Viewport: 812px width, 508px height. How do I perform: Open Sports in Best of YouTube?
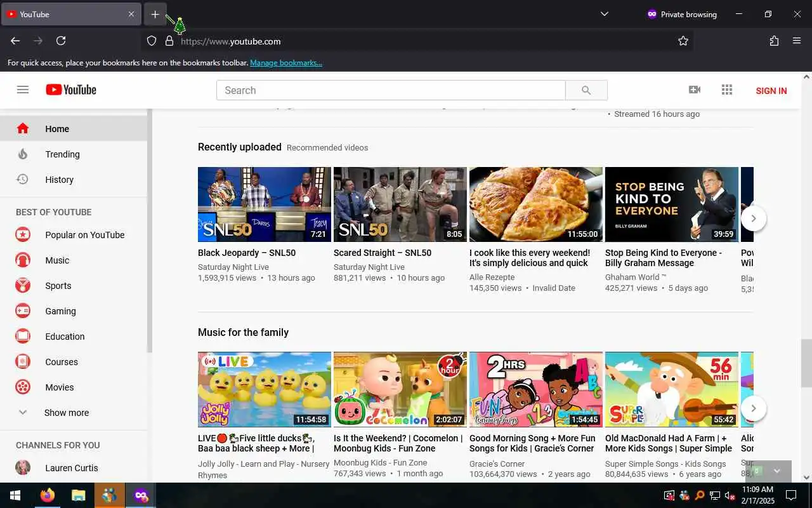click(x=74, y=286)
